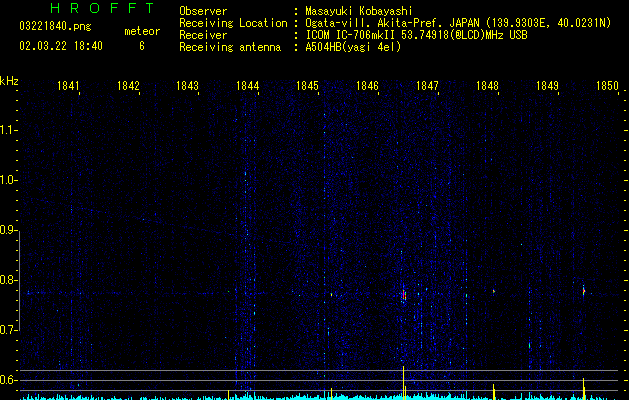Click the 1845 time marker
This screenshot has width=629, height=400.
(x=307, y=86)
